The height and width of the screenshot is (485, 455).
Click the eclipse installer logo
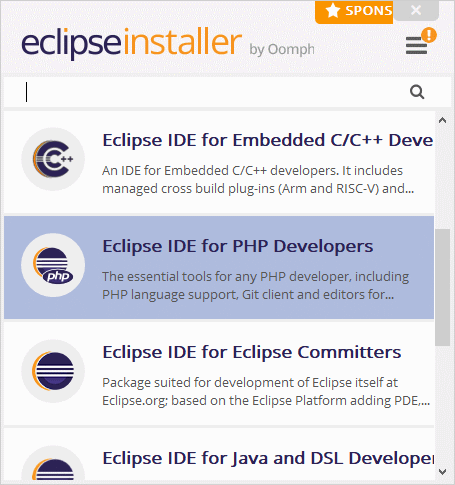click(132, 43)
